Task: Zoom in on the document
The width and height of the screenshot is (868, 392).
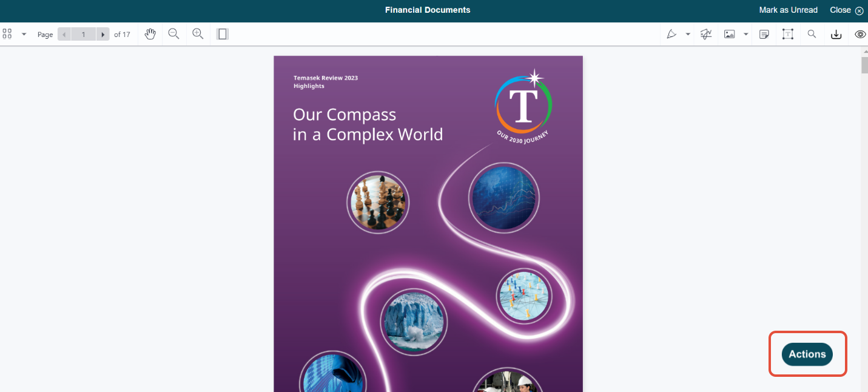Action: coord(198,34)
